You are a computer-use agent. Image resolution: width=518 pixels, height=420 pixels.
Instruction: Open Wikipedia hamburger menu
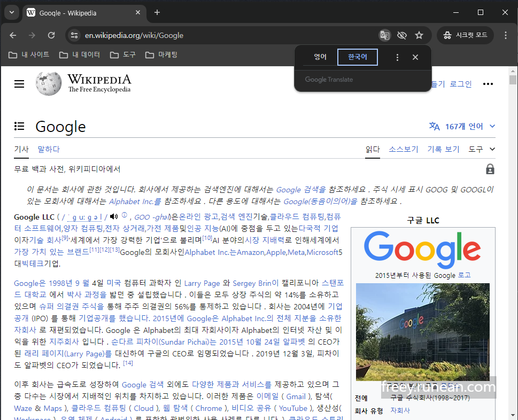(19, 84)
